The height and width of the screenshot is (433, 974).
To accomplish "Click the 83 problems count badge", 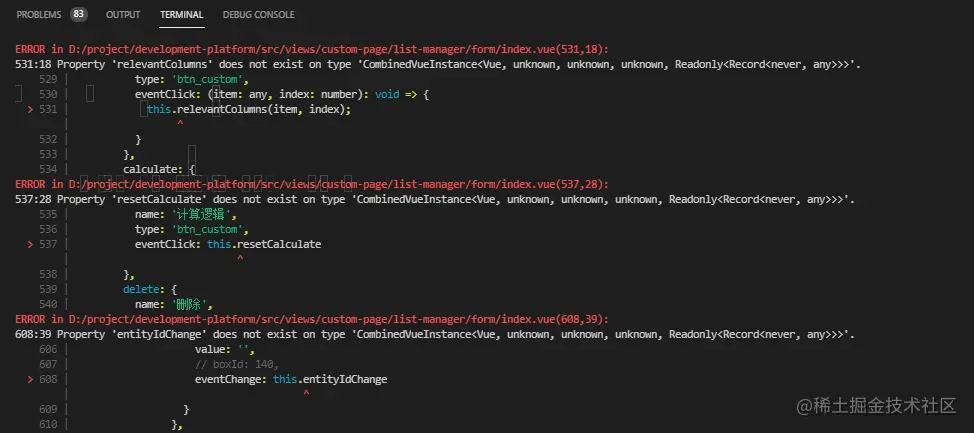I will click(78, 14).
